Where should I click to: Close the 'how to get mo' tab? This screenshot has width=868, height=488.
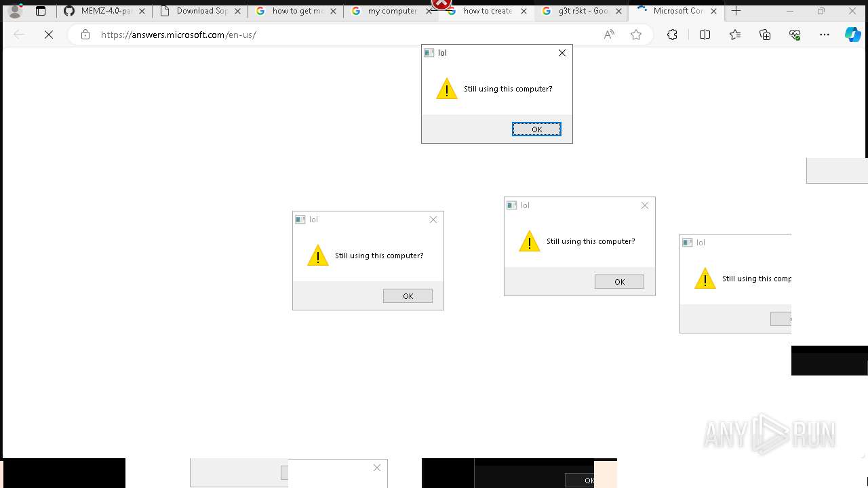[333, 11]
